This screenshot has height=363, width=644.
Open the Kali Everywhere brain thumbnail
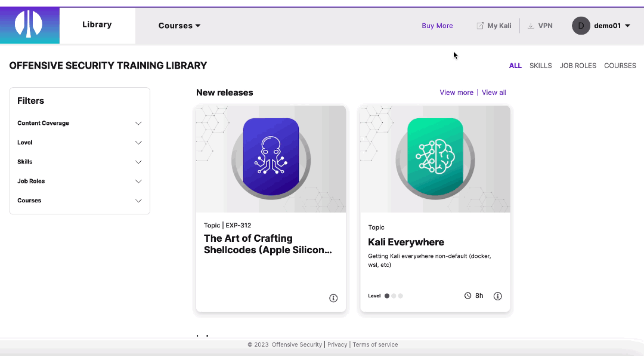click(435, 159)
